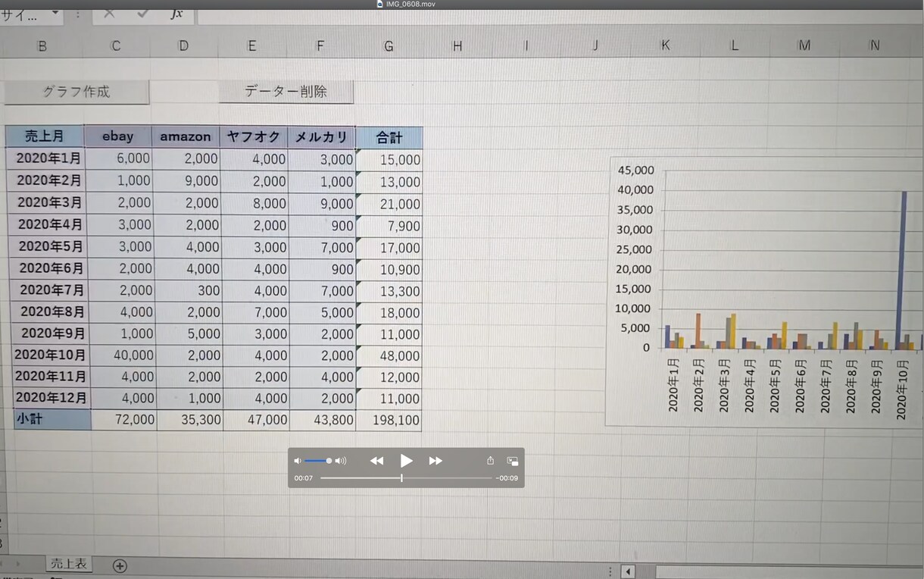Add a new sheet with the plus icon
The width and height of the screenshot is (924, 579).
[120, 565]
